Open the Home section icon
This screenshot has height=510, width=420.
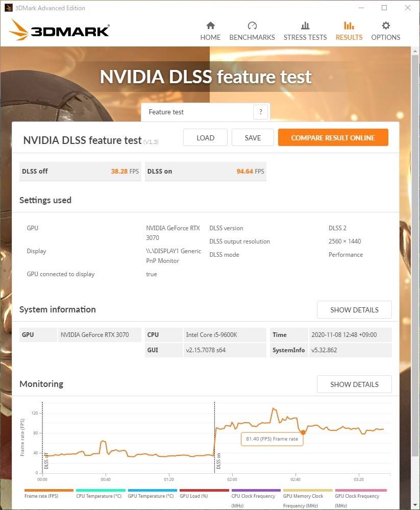pyautogui.click(x=210, y=26)
